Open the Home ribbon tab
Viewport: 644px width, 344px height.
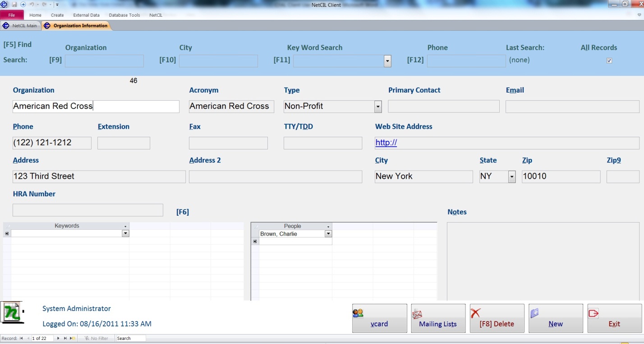35,15
